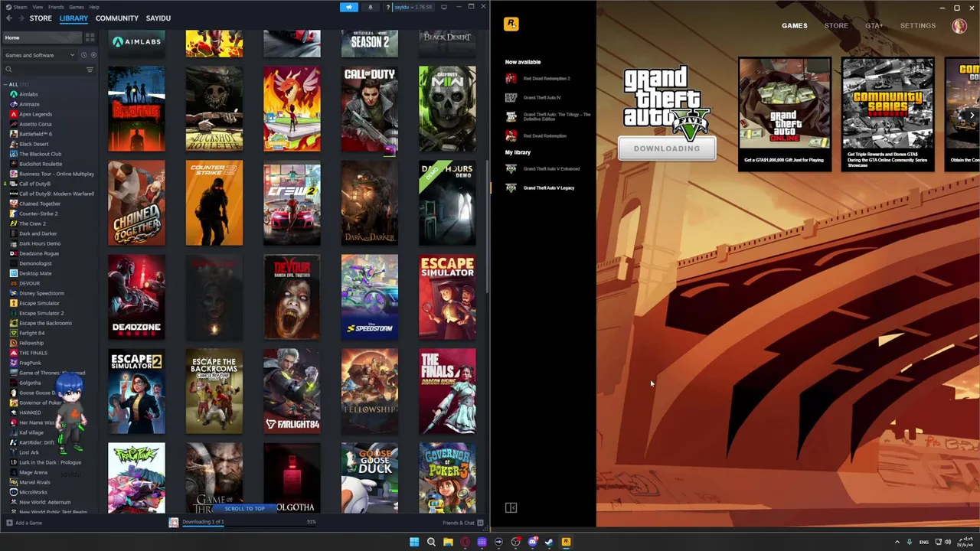980x551 pixels.
Task: Open the Friends & Chat link
Action: click(x=458, y=523)
